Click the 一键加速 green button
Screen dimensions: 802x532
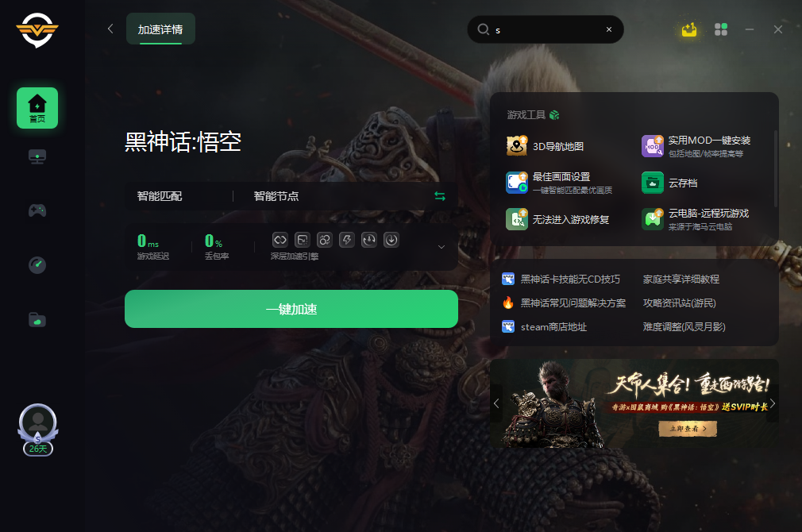(291, 309)
